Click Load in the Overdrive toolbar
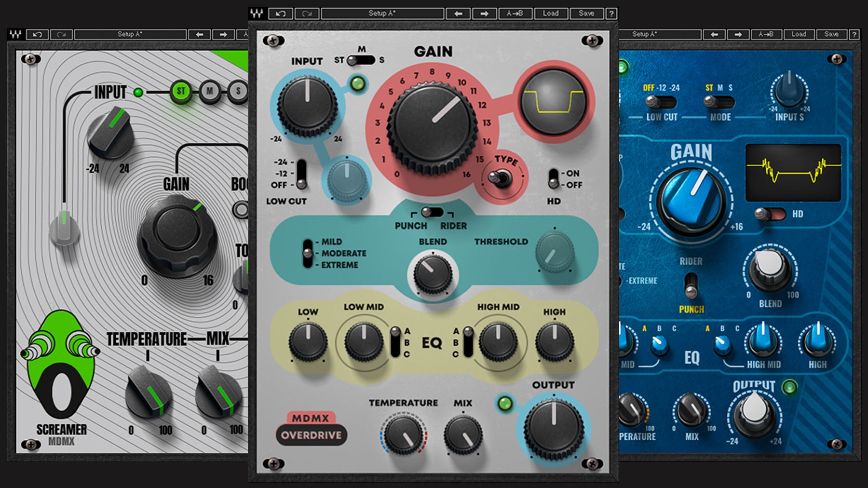 pyautogui.click(x=551, y=14)
